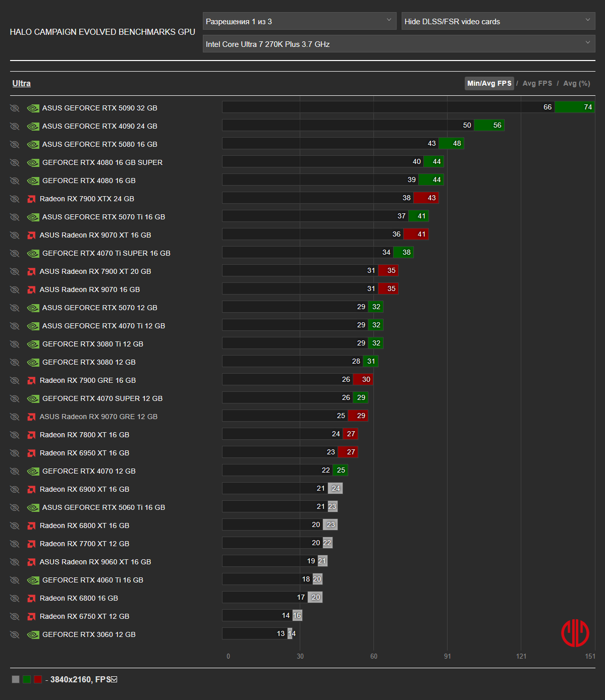The image size is (605, 700).
Task: Click the GEFORCE RTX 3060 12 GB label
Action: click(x=89, y=634)
